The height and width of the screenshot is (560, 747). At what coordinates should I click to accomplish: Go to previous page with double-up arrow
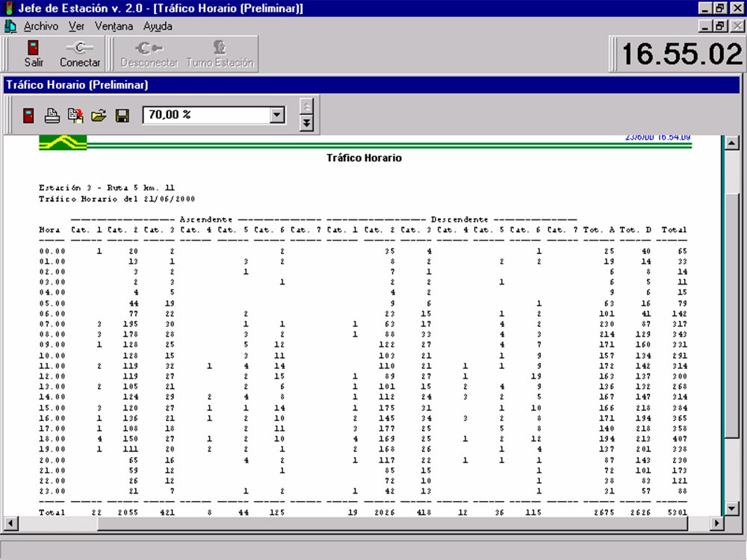click(x=307, y=106)
